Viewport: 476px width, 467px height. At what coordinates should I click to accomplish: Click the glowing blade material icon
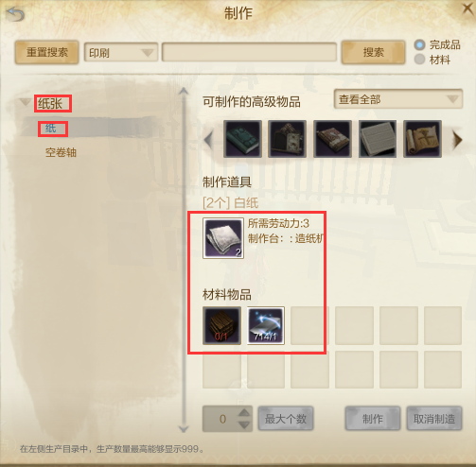(266, 325)
